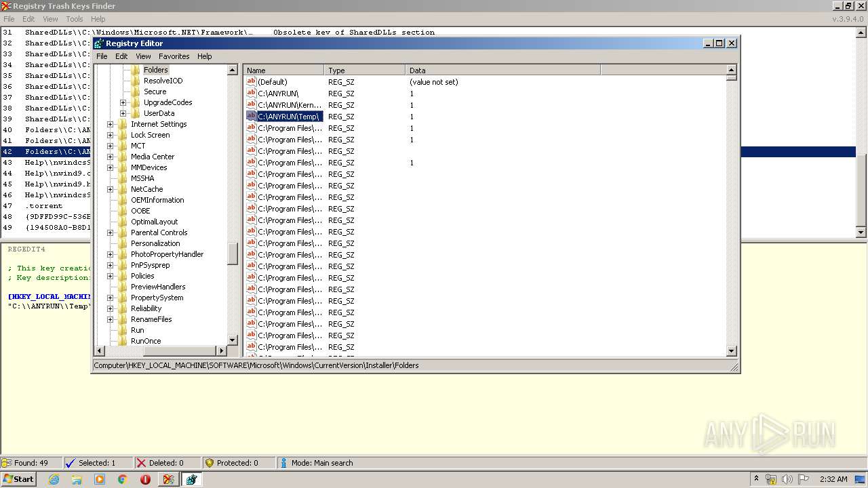This screenshot has height=488, width=868.
Task: Expand the Lock Screen key
Action: (x=111, y=135)
